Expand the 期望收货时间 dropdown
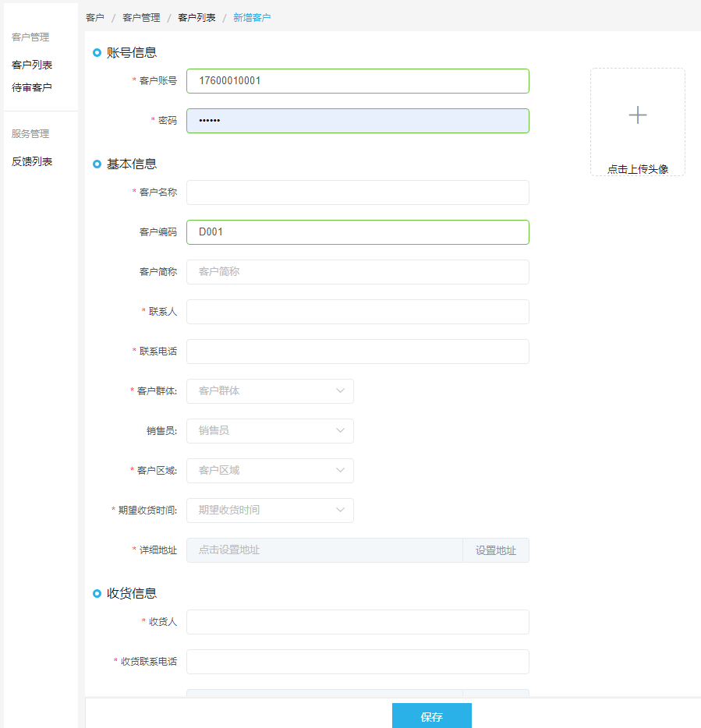701x728 pixels. coord(270,511)
